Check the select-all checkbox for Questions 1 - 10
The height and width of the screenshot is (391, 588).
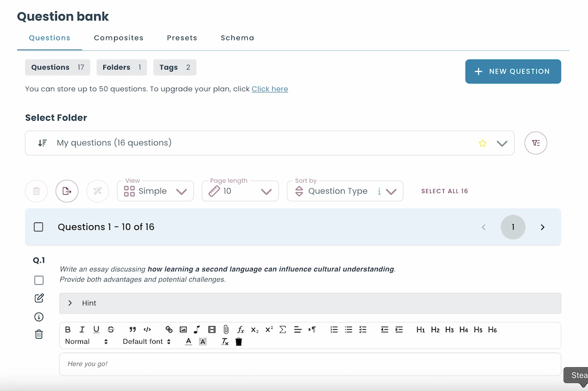[39, 227]
